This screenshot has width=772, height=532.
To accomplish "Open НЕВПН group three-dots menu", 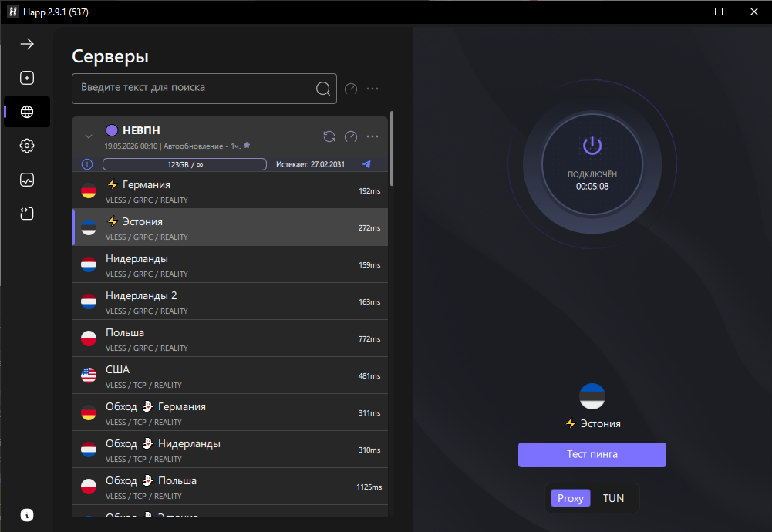I will point(373,136).
